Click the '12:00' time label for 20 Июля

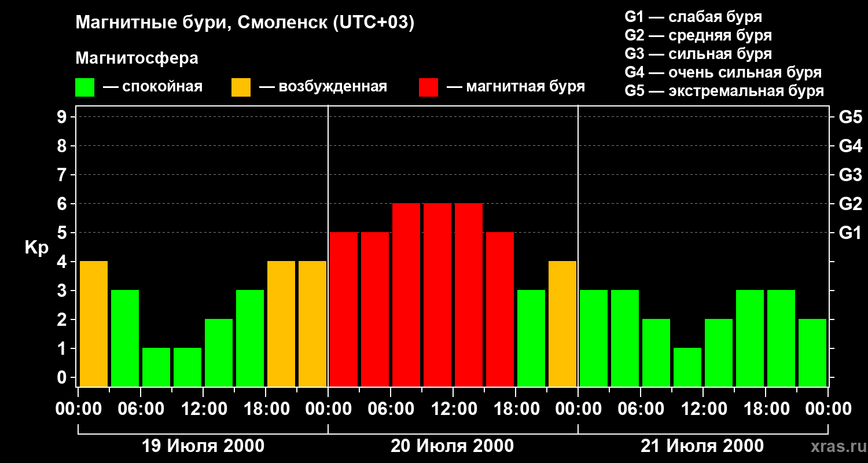[x=453, y=409]
